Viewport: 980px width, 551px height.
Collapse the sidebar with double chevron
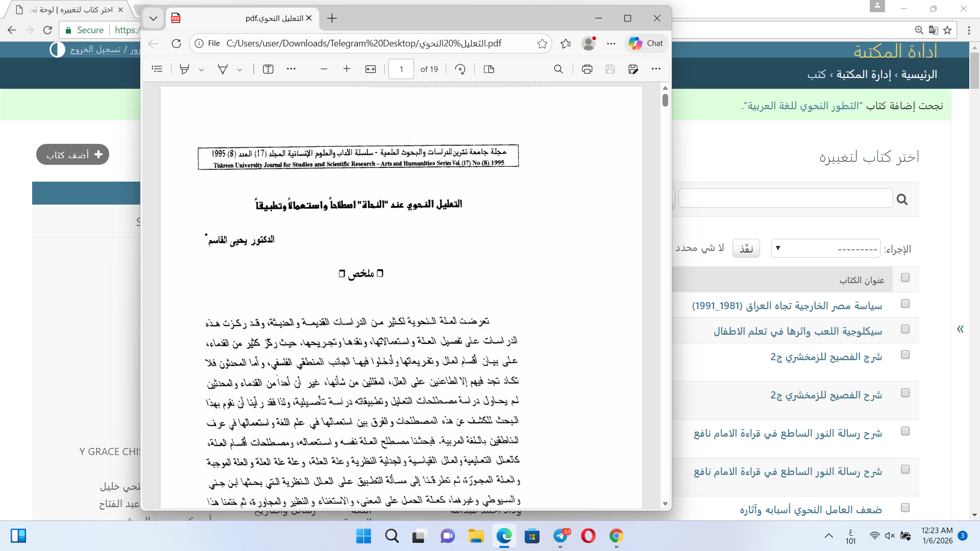pos(961,329)
